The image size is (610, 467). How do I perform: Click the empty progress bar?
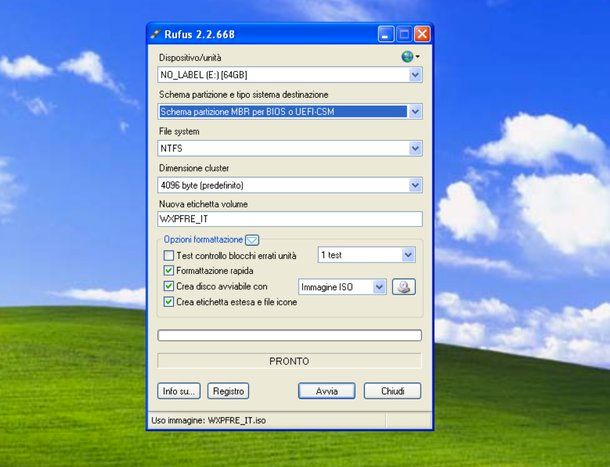tap(290, 335)
